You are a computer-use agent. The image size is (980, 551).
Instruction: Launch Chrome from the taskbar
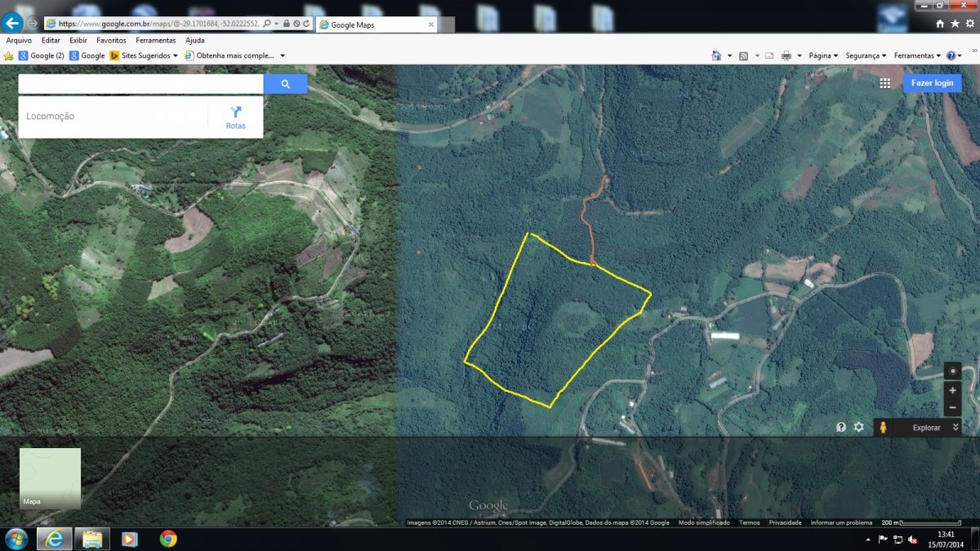point(168,539)
